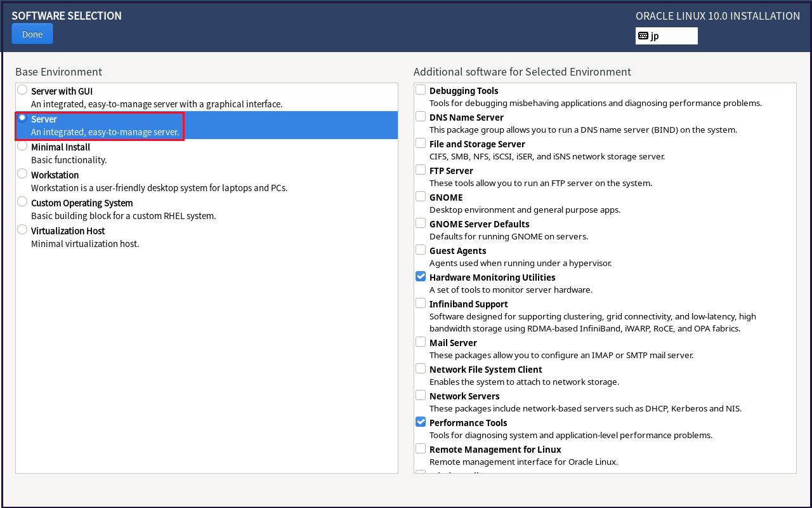This screenshot has height=508, width=812.
Task: Click 'Desktop environment and general purpose apps.' text
Action: click(525, 210)
